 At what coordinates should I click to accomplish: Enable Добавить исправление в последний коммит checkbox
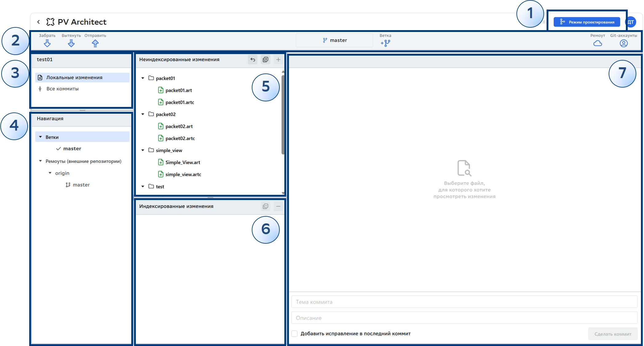[x=294, y=334]
